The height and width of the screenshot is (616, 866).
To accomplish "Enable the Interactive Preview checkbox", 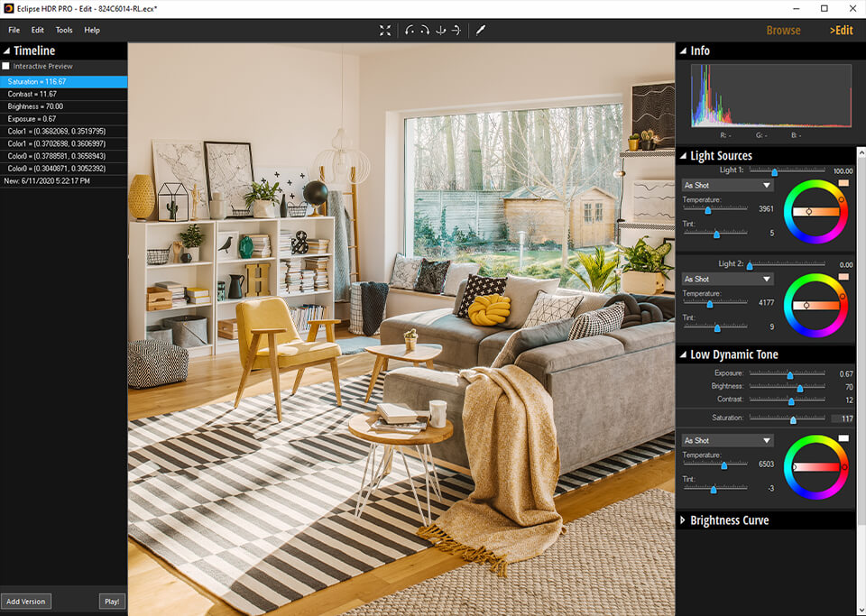I will [6, 67].
